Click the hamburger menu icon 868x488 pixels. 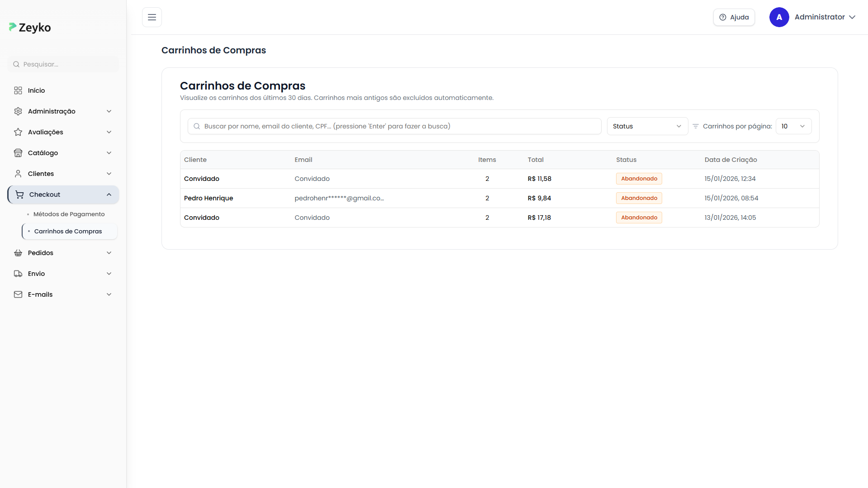point(152,17)
